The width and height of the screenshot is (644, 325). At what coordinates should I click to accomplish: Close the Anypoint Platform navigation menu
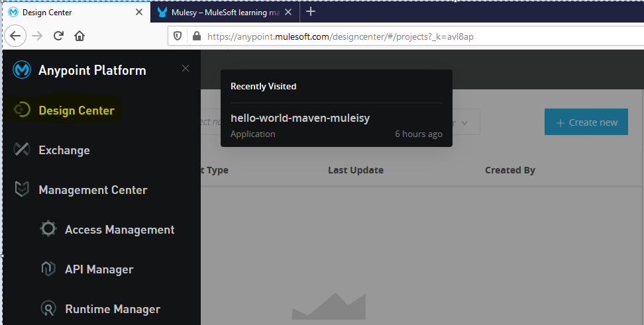(x=186, y=68)
